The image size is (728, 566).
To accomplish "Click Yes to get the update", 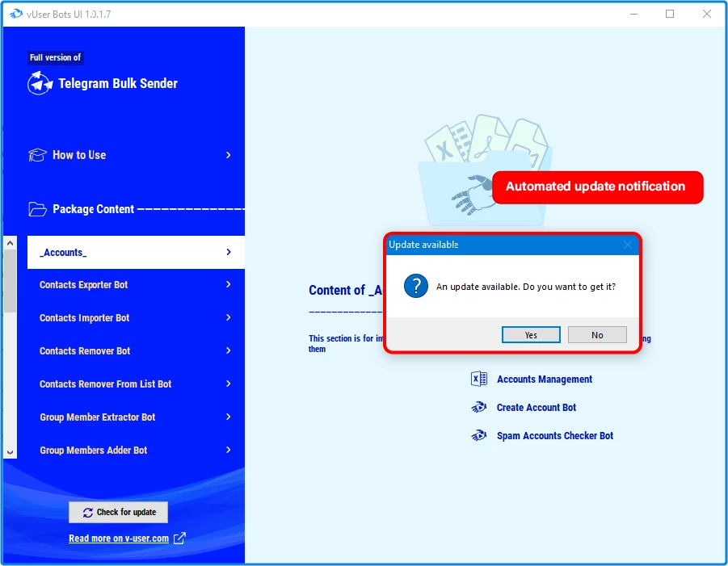I will (x=531, y=335).
